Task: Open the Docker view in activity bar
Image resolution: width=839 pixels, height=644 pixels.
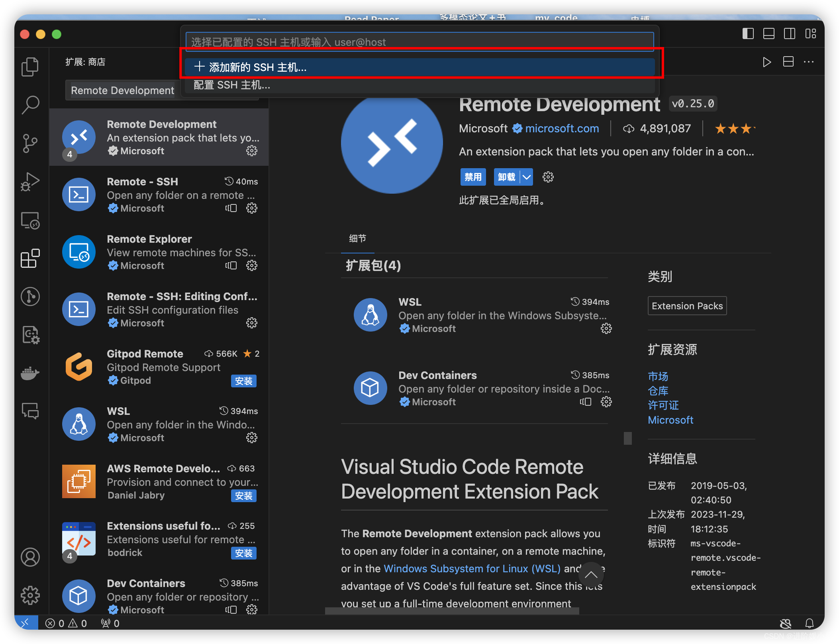Action: [x=30, y=373]
